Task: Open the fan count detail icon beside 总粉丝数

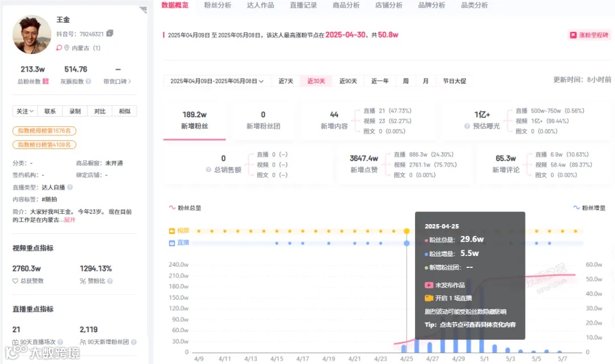Action: [46, 81]
